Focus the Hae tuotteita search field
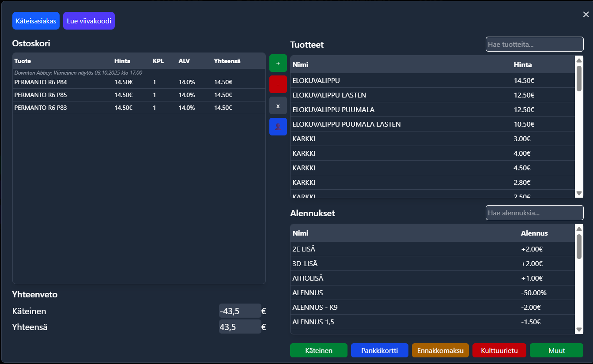Viewport: 593px width, 364px height. [534, 44]
